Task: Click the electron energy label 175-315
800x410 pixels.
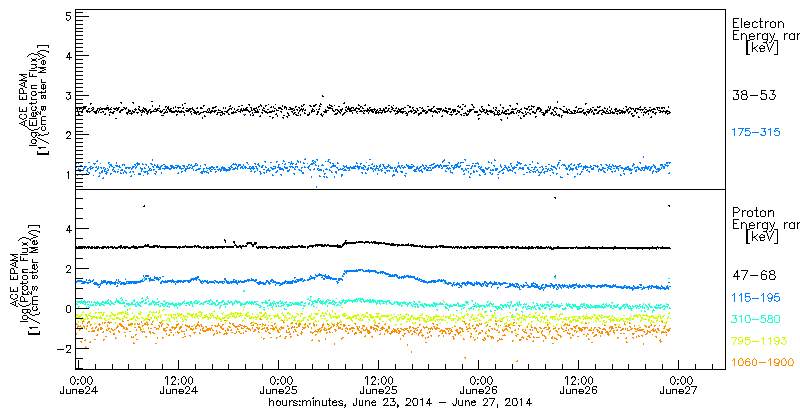Action: click(x=756, y=133)
